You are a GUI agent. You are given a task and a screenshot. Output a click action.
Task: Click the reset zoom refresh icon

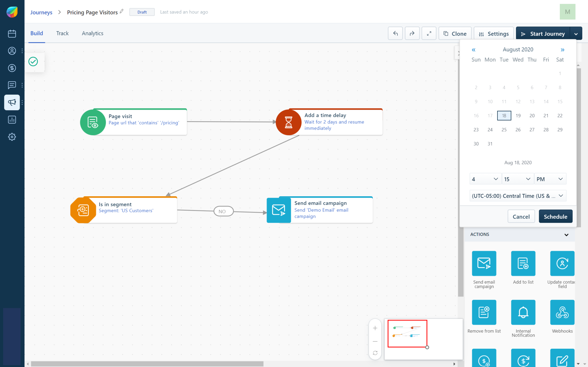(x=375, y=353)
